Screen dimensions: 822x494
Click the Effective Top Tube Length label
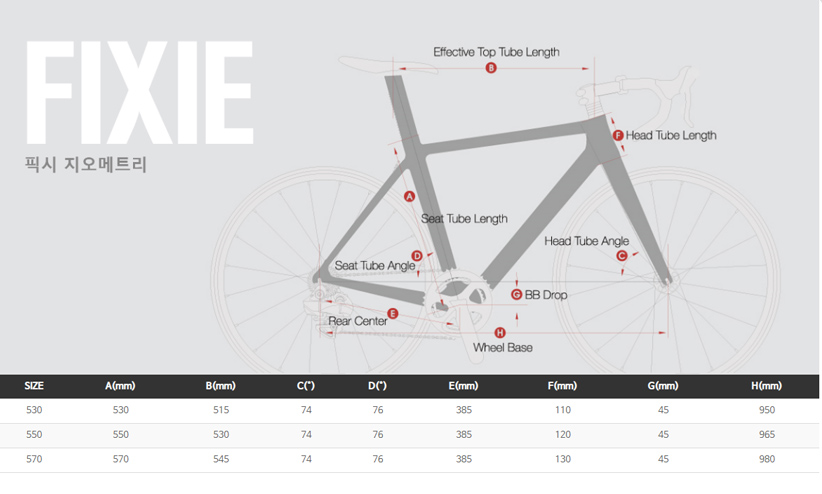[x=496, y=51]
